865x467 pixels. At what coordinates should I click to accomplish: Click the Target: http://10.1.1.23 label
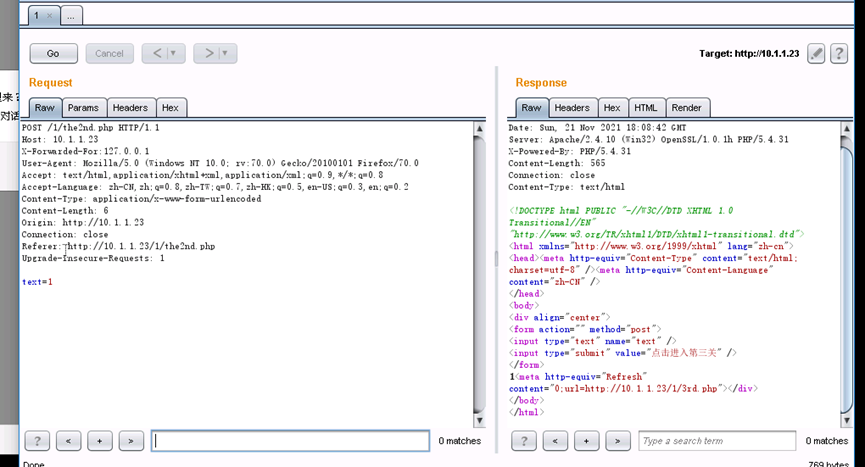tap(749, 53)
